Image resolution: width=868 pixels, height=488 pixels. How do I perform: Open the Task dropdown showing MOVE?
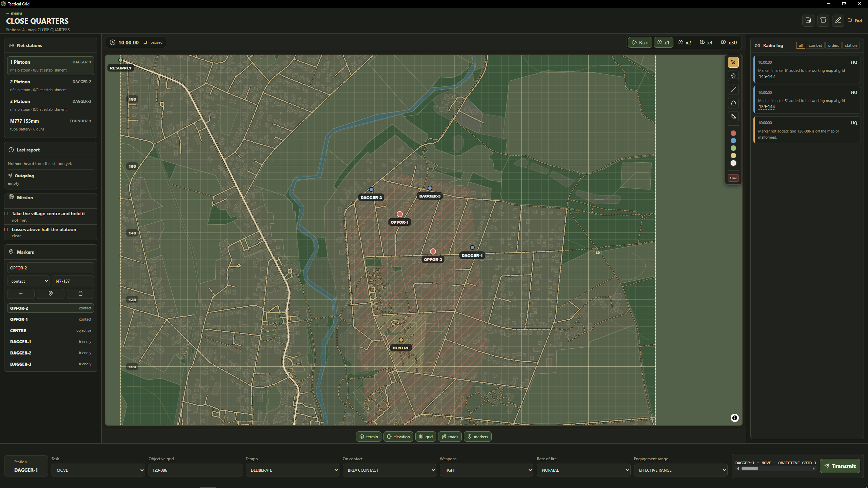[x=98, y=470]
